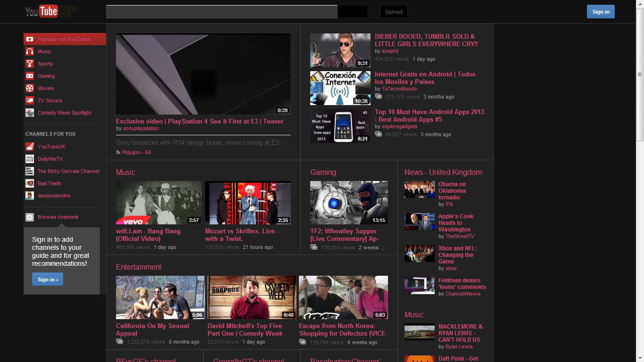This screenshot has height=362, width=644.
Task: Open the YouTube logo home link
Action: (x=42, y=11)
